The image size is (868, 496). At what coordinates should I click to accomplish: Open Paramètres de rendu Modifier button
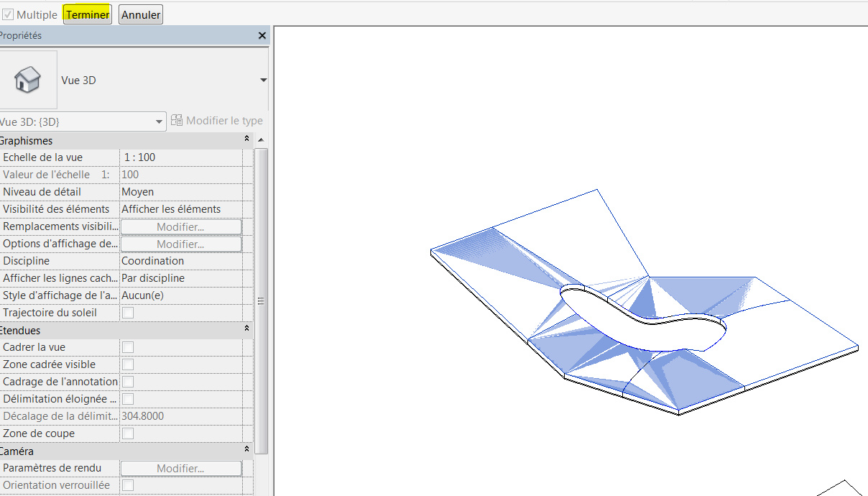coord(180,468)
